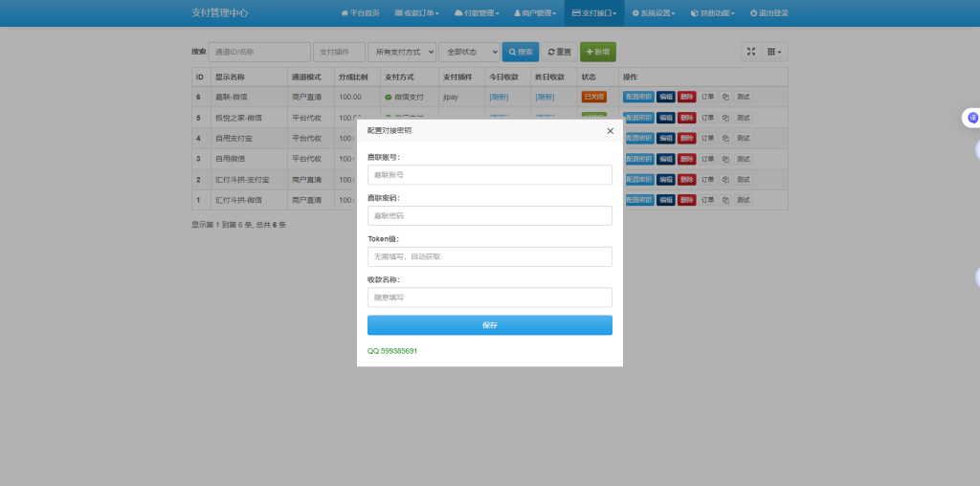Toggle the 已关闭 status of 嘉联-微信
The height and width of the screenshot is (486, 980).
pyautogui.click(x=593, y=97)
